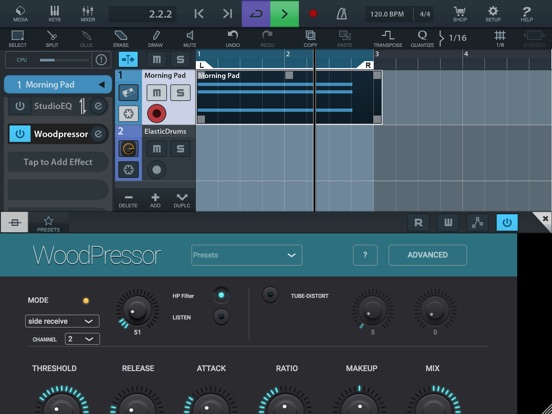The width and height of the screenshot is (552, 414).
Task: Toggle StudioEQ power on
Action: (20, 106)
